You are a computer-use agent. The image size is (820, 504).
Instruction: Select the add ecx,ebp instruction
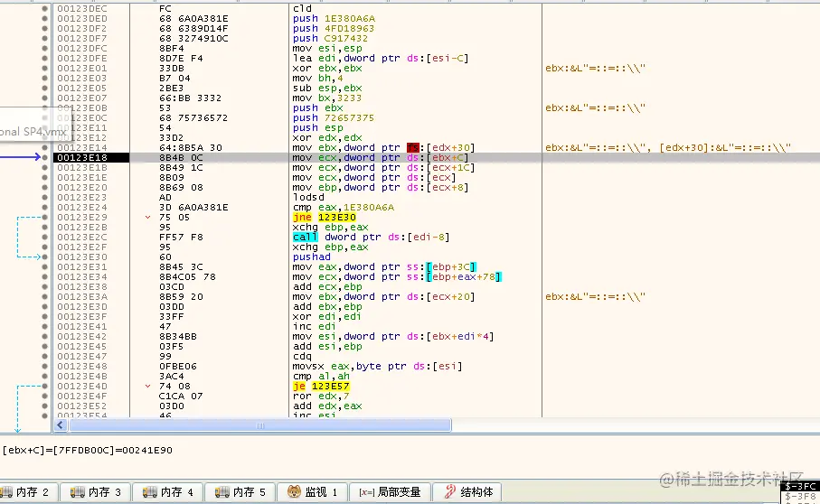pos(327,286)
